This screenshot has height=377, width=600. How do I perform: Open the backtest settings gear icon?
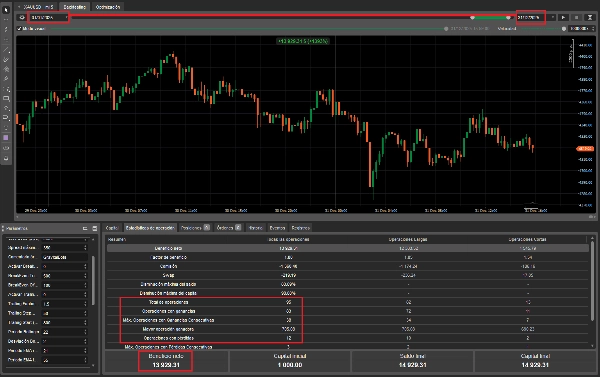(22, 18)
